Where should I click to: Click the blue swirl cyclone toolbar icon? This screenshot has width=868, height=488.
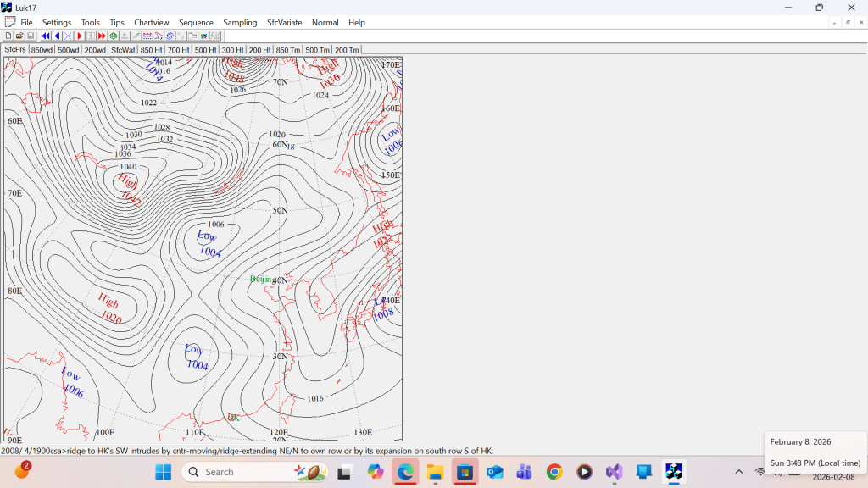point(170,36)
